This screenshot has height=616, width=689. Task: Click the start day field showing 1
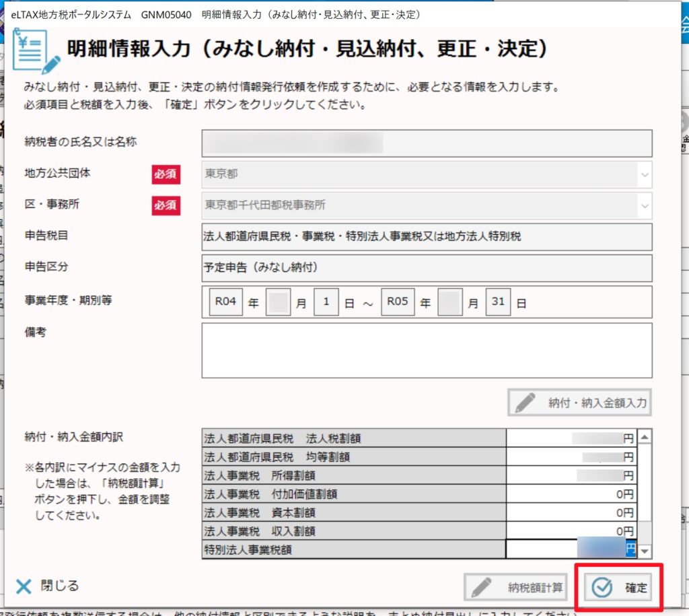(x=326, y=302)
